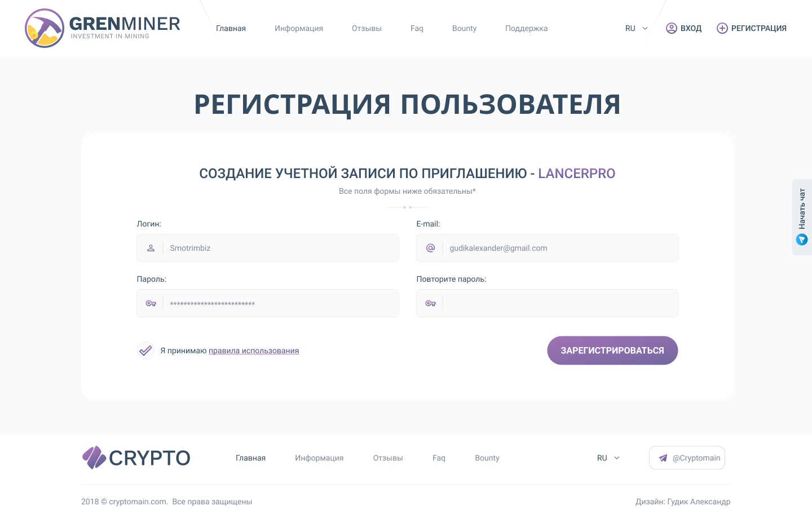Click the РЕГИСТРАЦИЯ link in header

point(758,28)
